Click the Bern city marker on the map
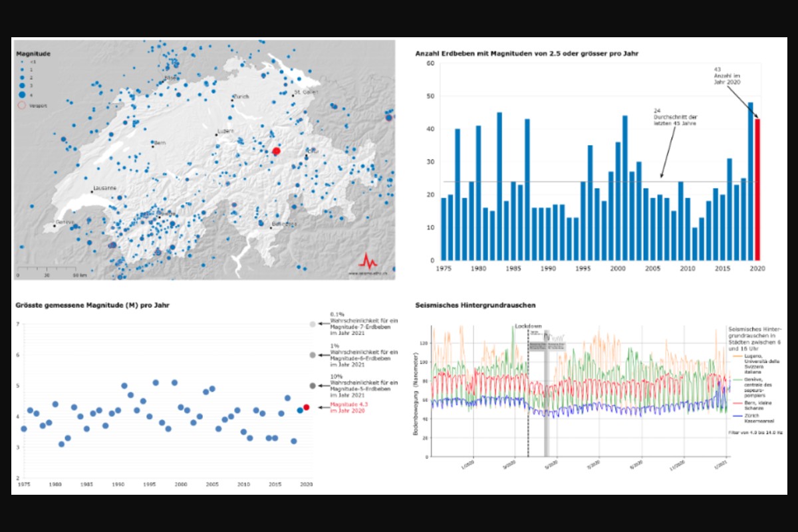This screenshot has height=532, width=798. (153, 146)
